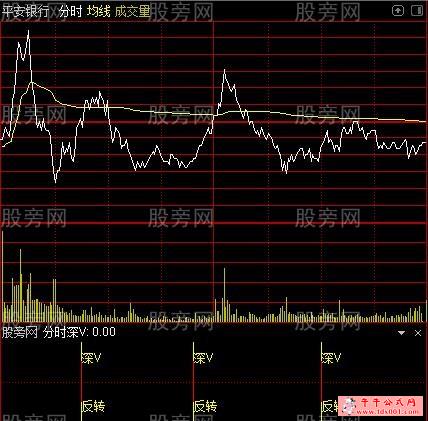Click the second 反转 signal label
This screenshot has height=421, width=428.
[205, 406]
